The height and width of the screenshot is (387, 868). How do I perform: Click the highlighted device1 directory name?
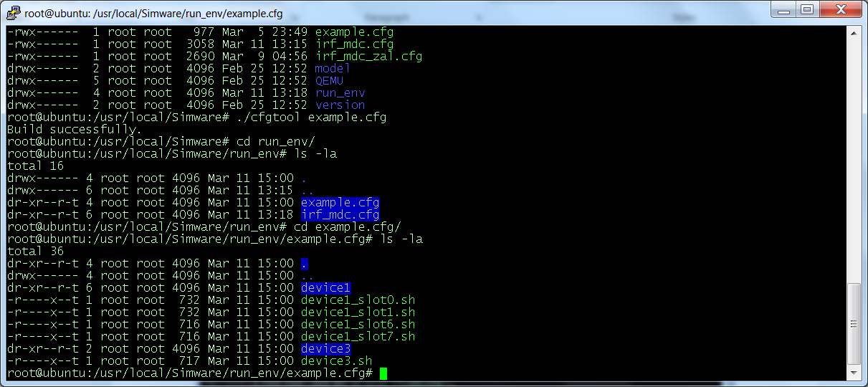pos(325,288)
